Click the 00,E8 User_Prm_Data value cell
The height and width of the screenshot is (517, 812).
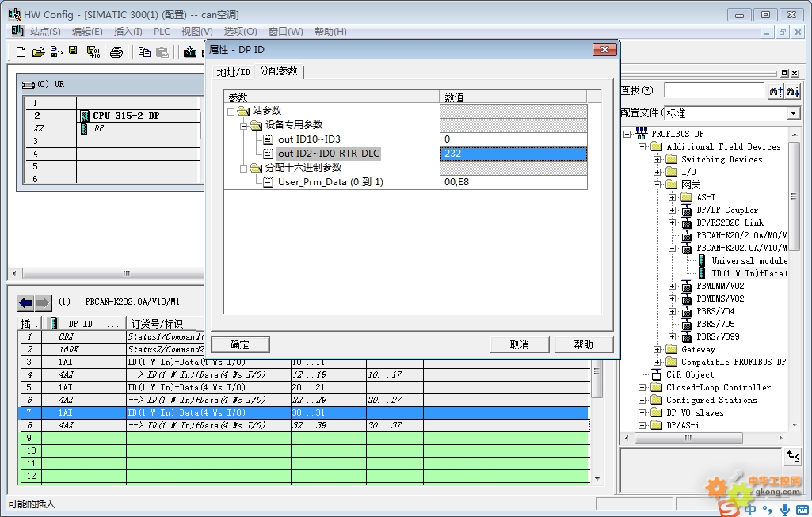pyautogui.click(x=513, y=182)
